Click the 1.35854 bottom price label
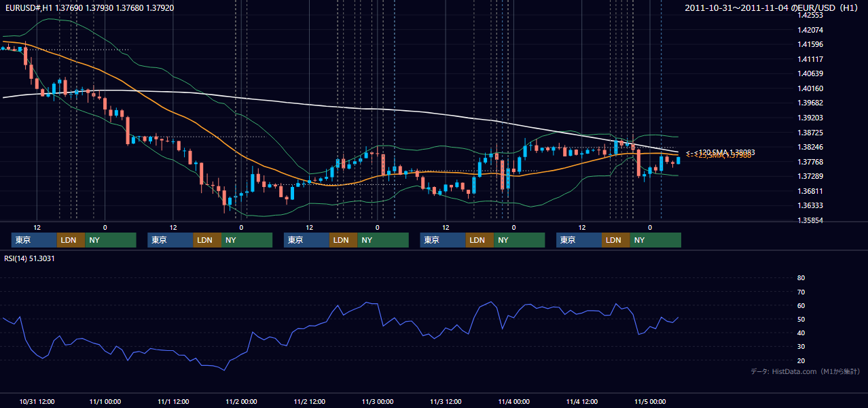The width and height of the screenshot is (868, 408). (810, 220)
